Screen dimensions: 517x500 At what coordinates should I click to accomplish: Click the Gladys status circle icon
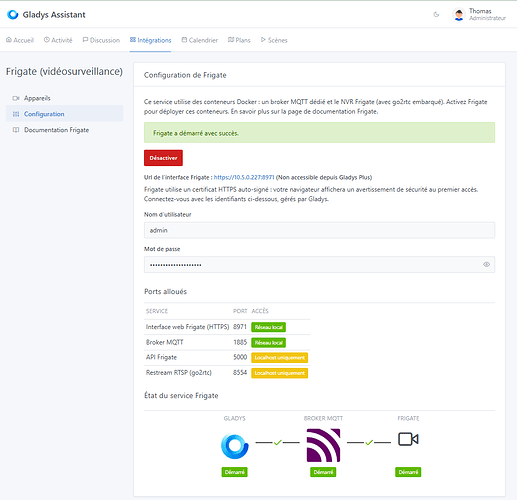pos(235,446)
